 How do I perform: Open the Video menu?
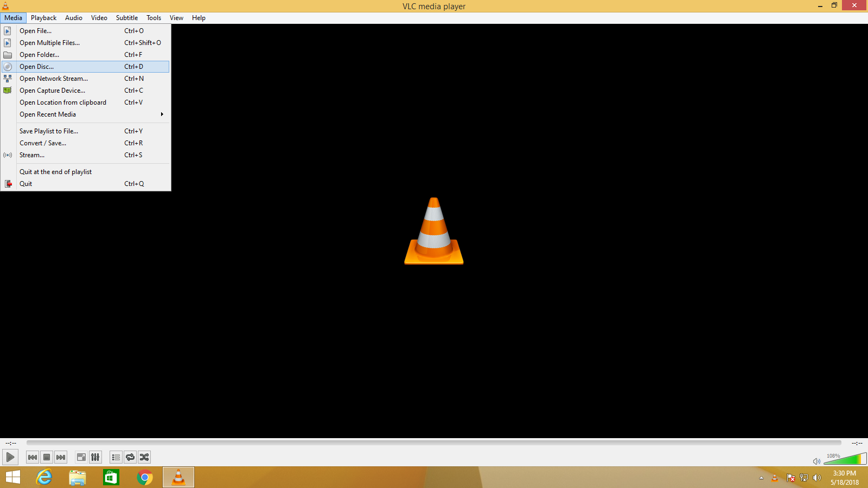coord(99,18)
